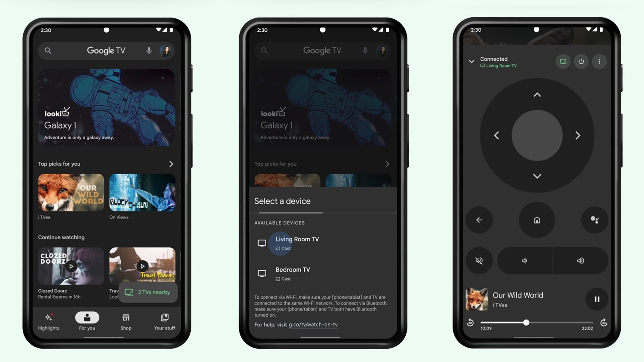The image size is (644, 362).
Task: Select Living Room TV device
Action: click(x=297, y=242)
